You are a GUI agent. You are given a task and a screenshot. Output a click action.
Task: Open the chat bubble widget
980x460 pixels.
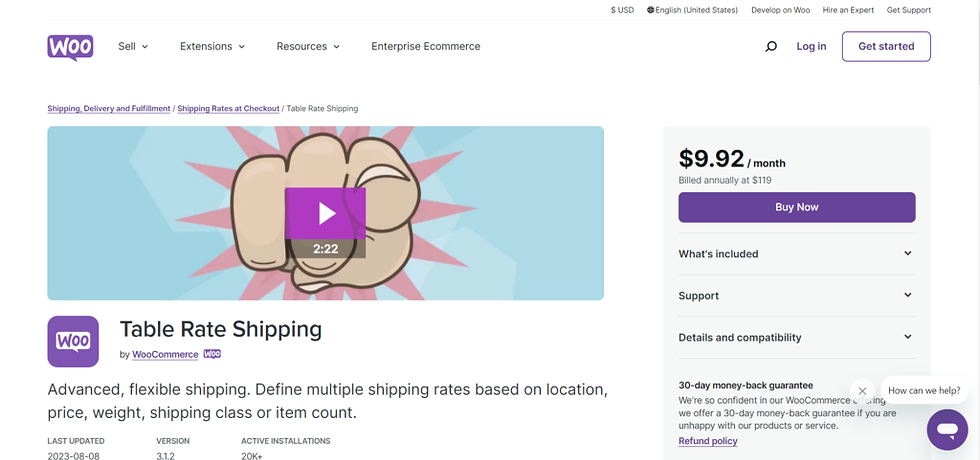click(x=946, y=430)
